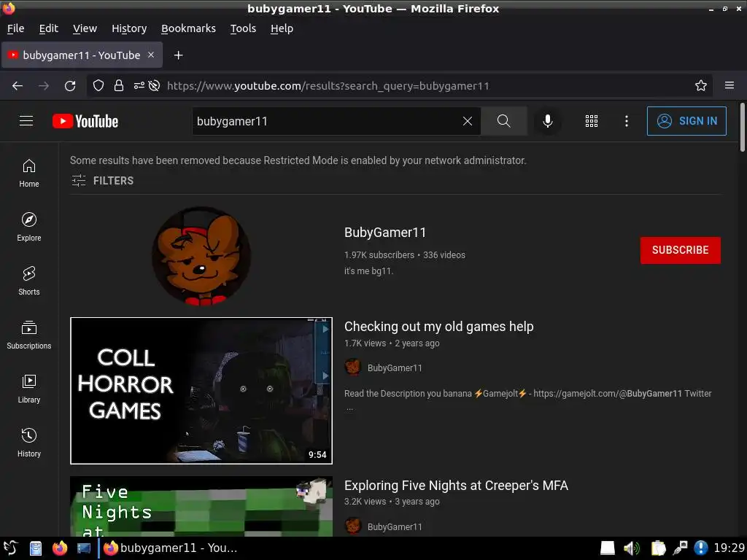Click the Firefox forward arrow
Screen dimensions: 747x560
[44, 86]
